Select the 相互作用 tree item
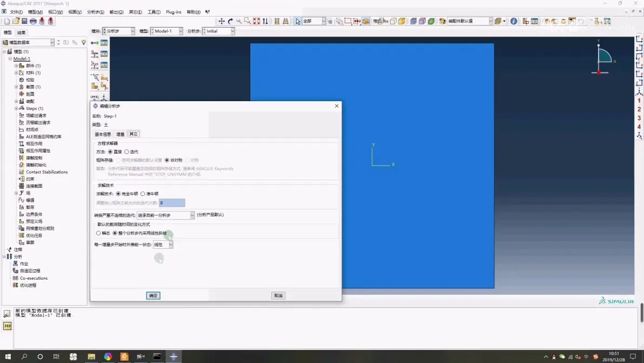The image size is (644, 363). [34, 143]
